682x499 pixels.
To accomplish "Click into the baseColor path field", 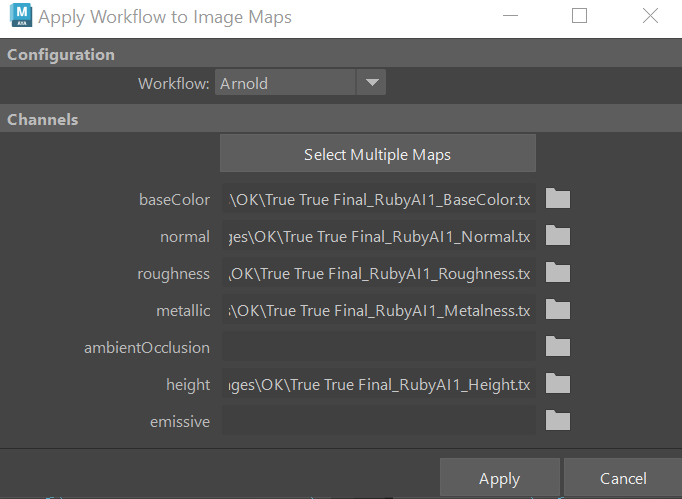I will 378,200.
